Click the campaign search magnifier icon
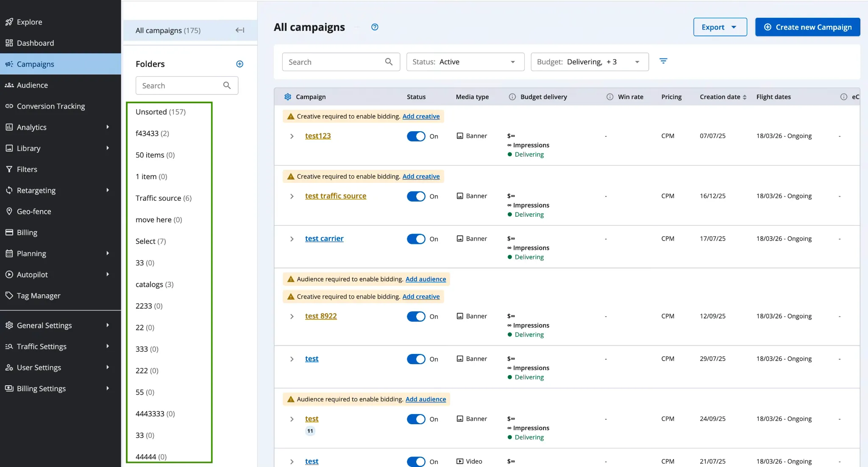868x467 pixels. [389, 62]
